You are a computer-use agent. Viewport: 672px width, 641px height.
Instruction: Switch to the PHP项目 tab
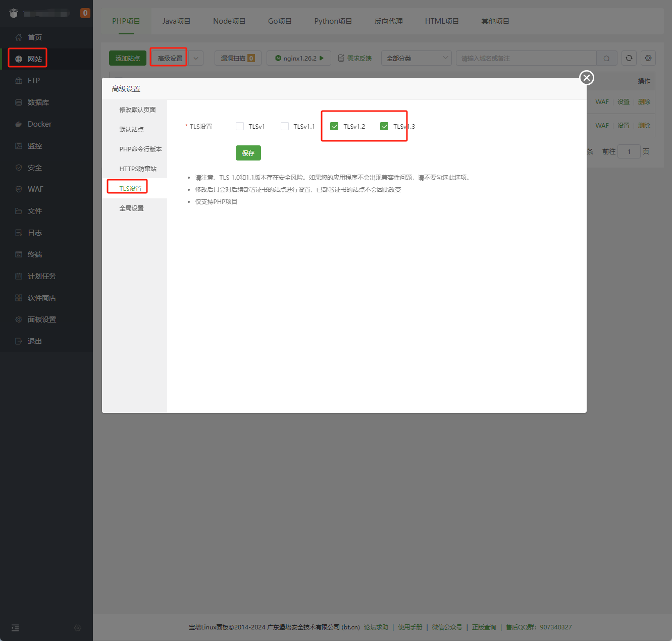126,21
